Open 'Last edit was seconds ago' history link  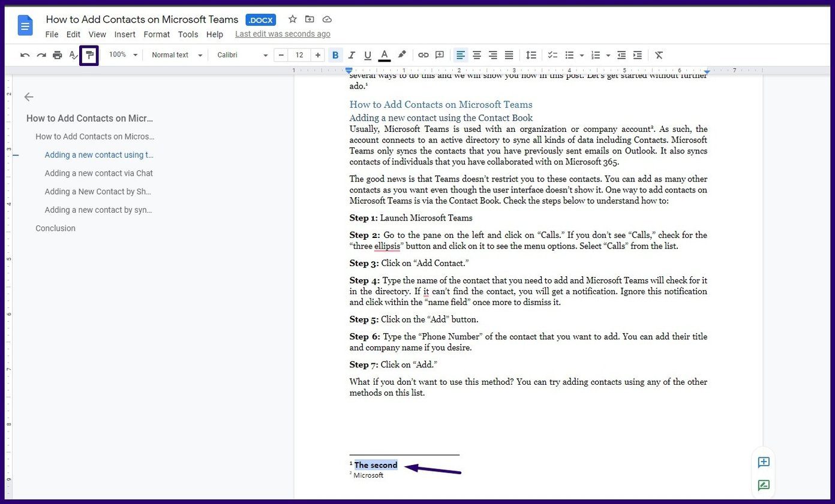coord(283,34)
